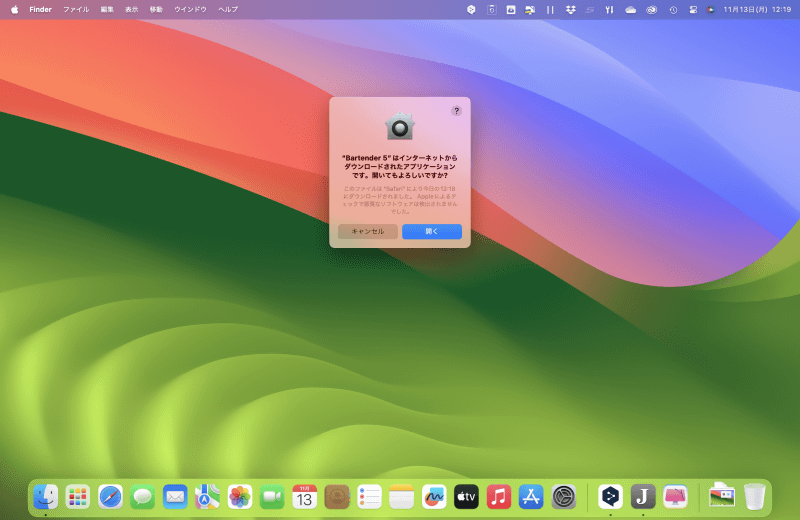
Task: Open the App Store in the Dock
Action: (531, 497)
